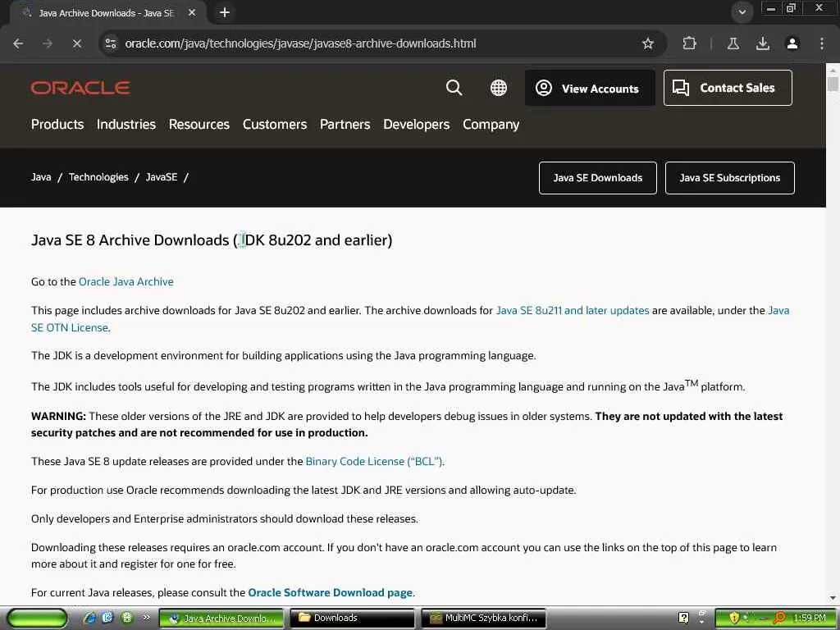
Task: Bookmark this page with the star icon
Action: [x=648, y=43]
